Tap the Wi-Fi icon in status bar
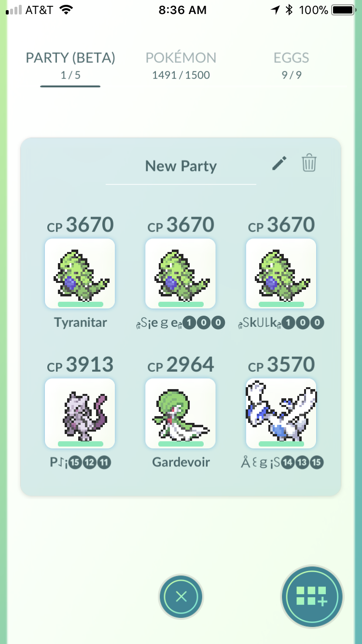Image resolution: width=362 pixels, height=644 pixels. point(66,10)
